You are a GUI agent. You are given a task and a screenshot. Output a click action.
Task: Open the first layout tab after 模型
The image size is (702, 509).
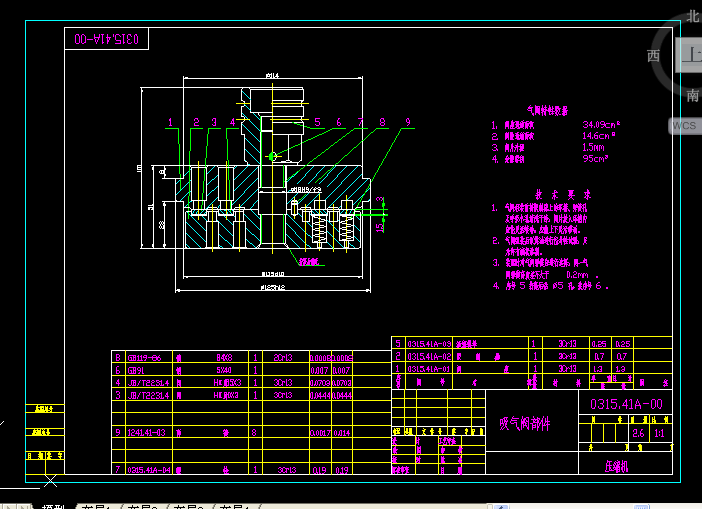click(98, 506)
